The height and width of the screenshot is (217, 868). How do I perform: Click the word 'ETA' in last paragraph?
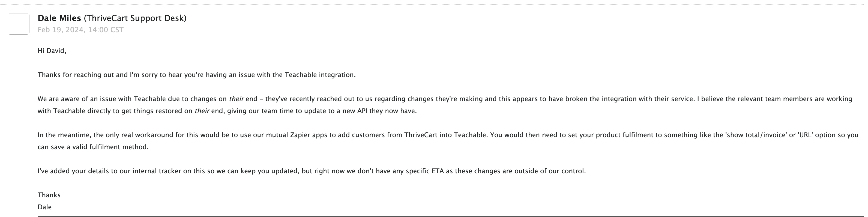click(438, 171)
